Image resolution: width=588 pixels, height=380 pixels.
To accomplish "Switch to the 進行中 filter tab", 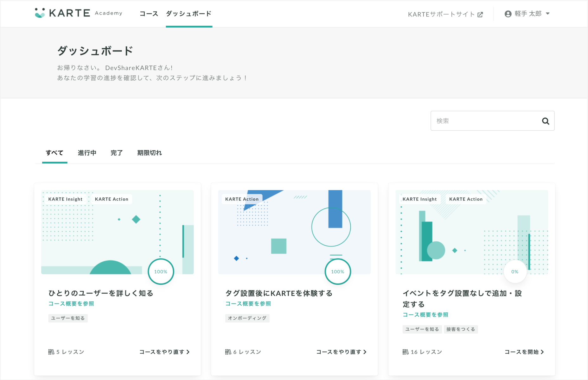I will (x=87, y=153).
